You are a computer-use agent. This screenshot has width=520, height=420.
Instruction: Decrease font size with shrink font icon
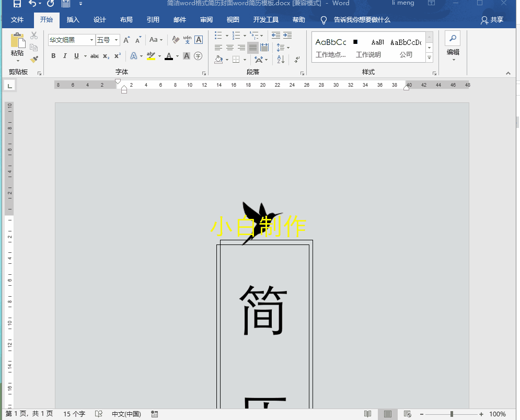138,40
